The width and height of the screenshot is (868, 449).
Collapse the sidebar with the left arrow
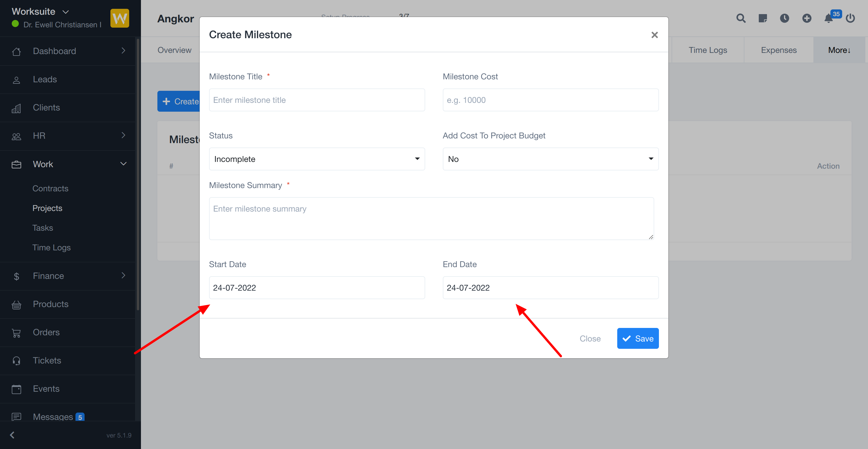point(12,435)
